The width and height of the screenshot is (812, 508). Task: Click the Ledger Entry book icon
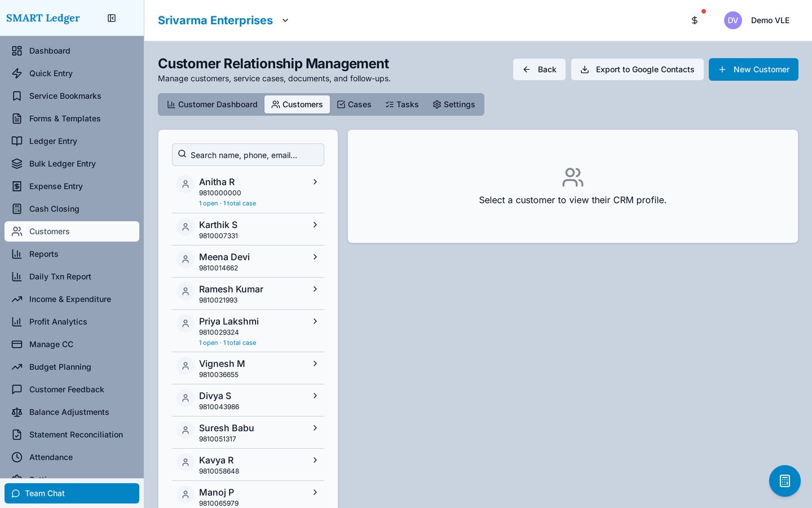click(17, 141)
